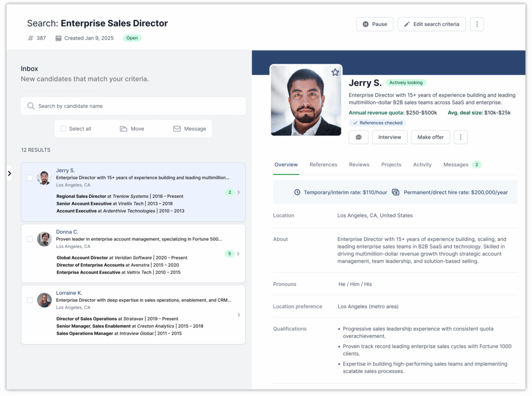
Task: Click the Message envelope icon above results
Action: (x=178, y=128)
